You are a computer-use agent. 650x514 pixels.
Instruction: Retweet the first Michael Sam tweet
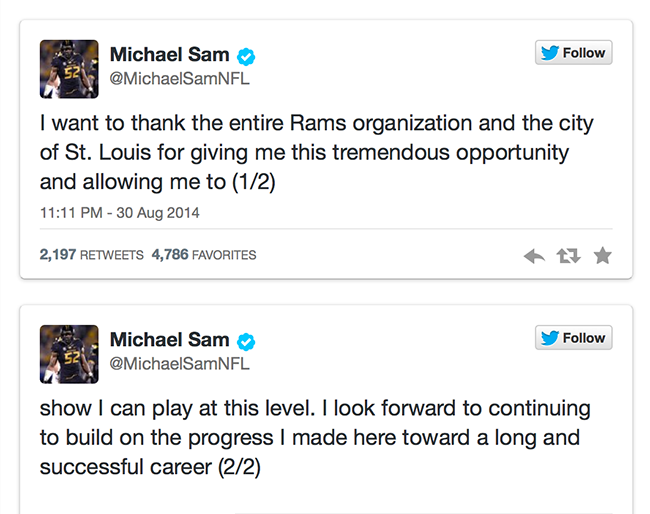click(x=568, y=256)
